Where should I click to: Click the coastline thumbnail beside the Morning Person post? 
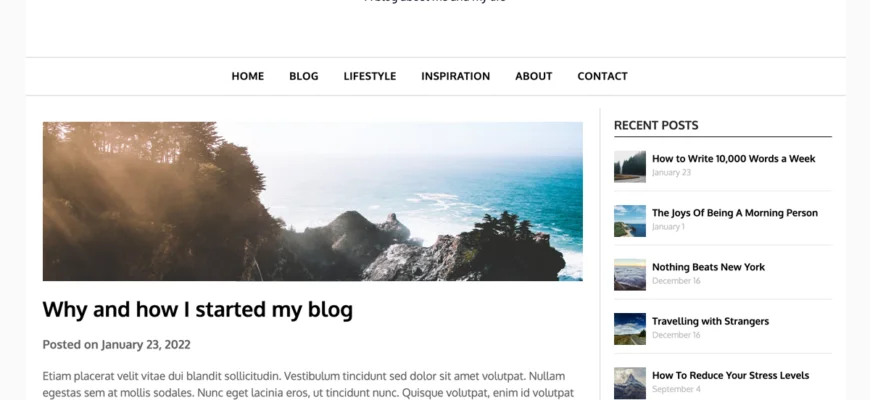click(630, 221)
